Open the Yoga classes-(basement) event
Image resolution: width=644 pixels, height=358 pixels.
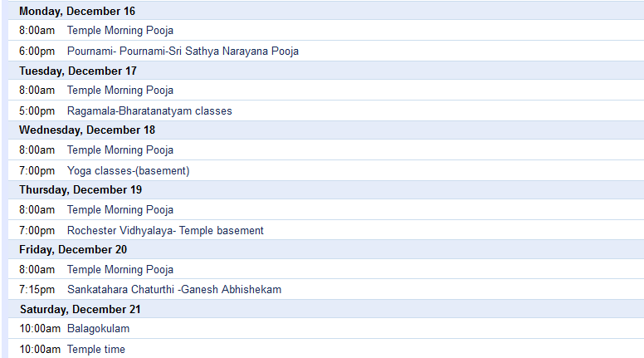coord(128,171)
